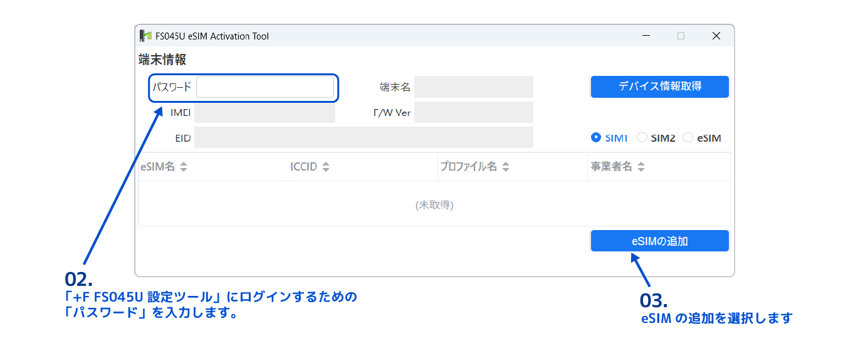Click the disabled maximize button
This screenshot has height=363, width=868.
681,36
